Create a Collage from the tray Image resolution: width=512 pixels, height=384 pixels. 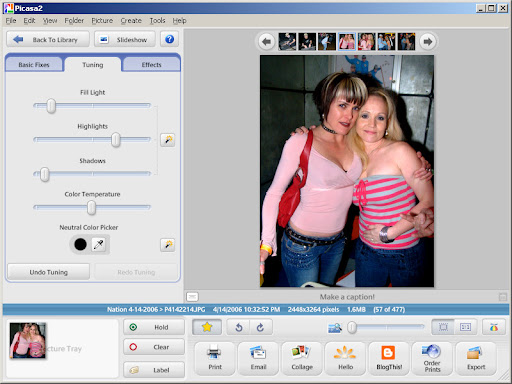point(302,358)
